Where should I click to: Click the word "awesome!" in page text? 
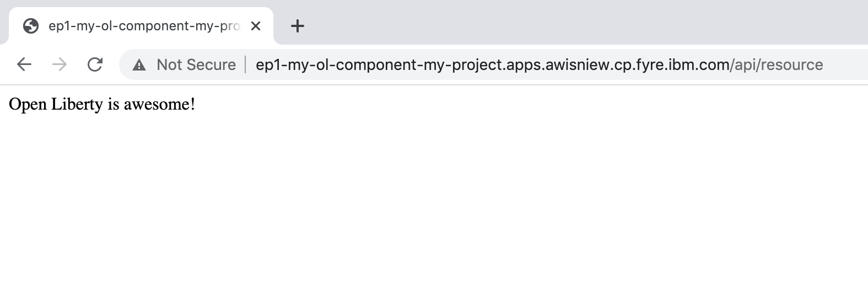(x=159, y=104)
